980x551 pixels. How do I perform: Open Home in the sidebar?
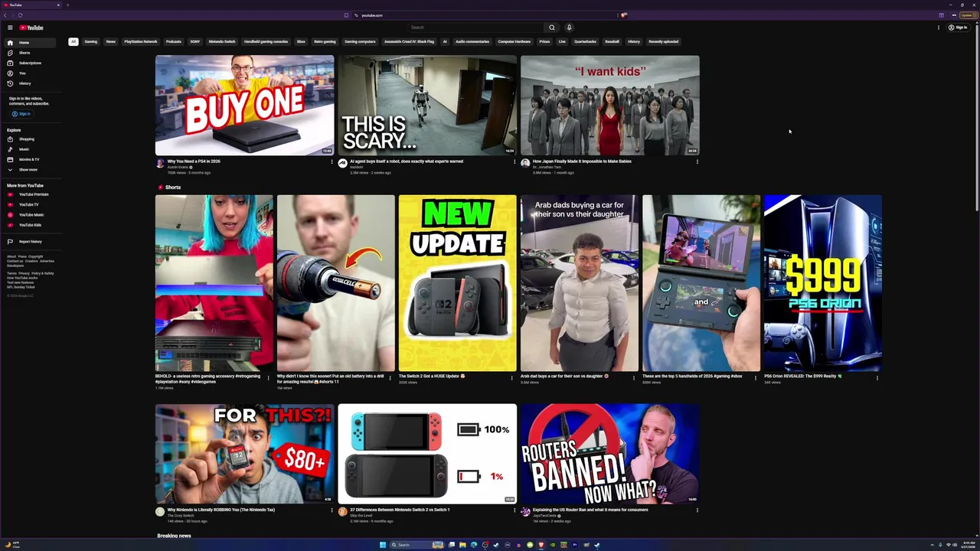30,43
